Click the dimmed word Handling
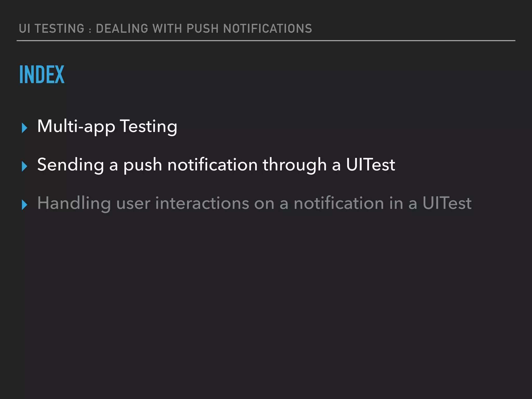The image size is (532, 399). point(74,203)
